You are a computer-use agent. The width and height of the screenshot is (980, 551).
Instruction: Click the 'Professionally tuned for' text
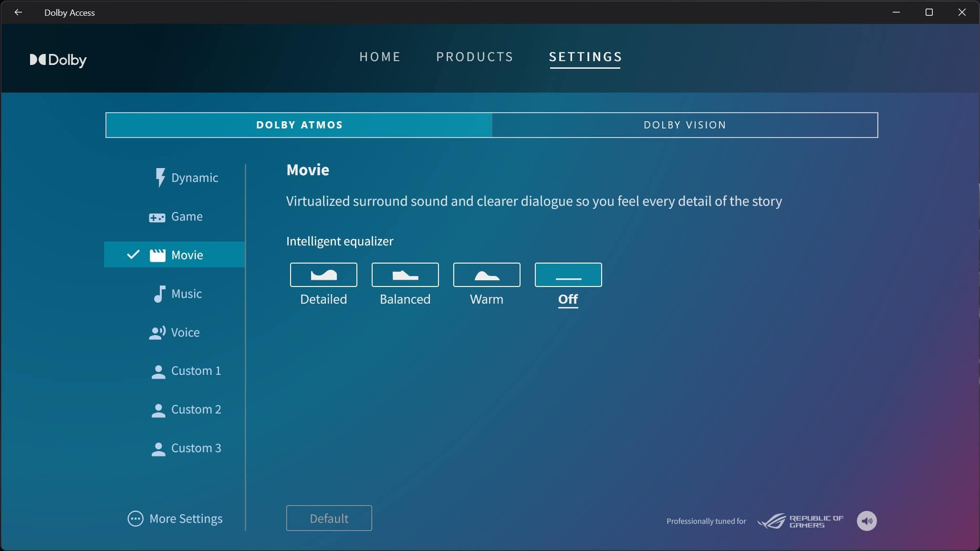click(706, 521)
